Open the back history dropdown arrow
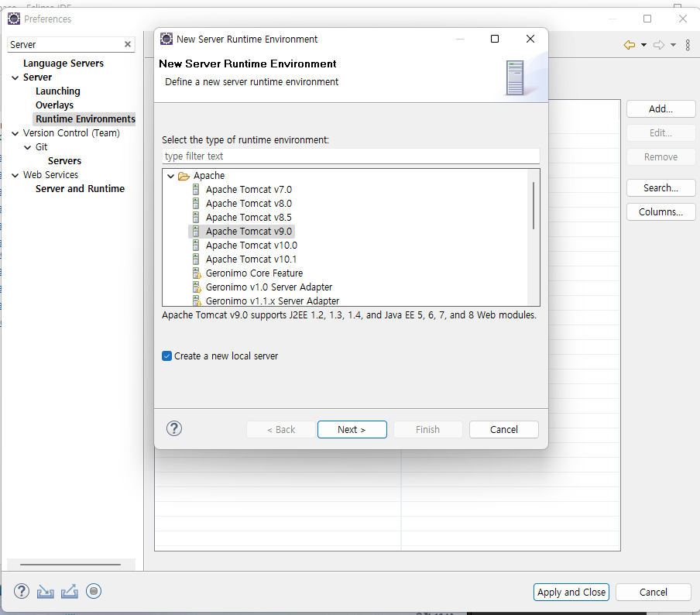 (x=643, y=45)
